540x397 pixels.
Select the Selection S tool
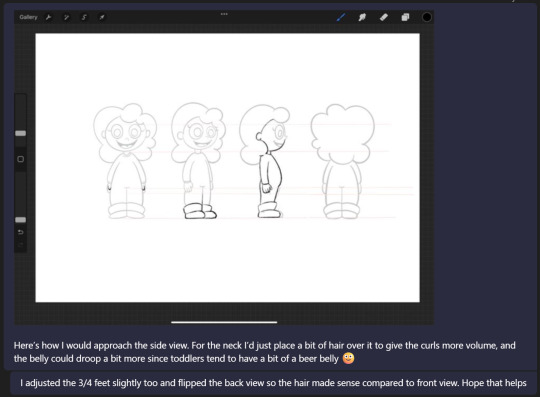click(x=84, y=17)
